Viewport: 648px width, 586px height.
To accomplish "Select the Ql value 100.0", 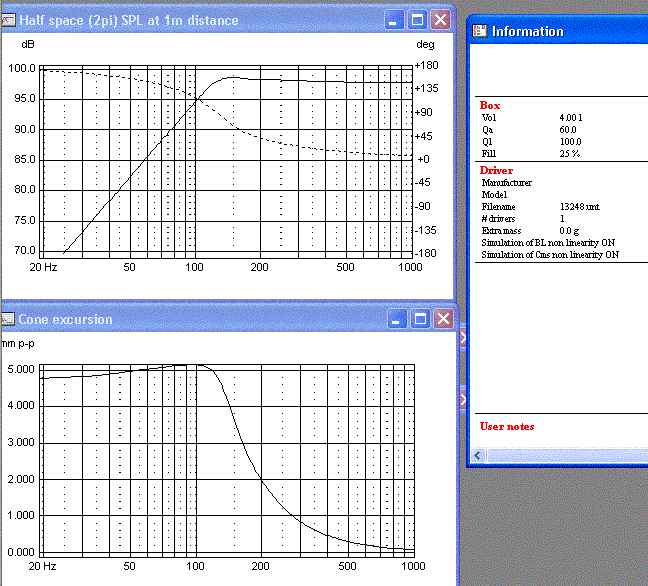I will tap(570, 142).
